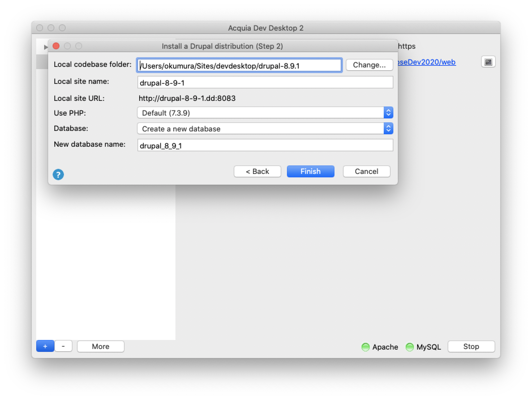Edit the Local site name field
The height and width of the screenshot is (400, 532).
(x=265, y=82)
